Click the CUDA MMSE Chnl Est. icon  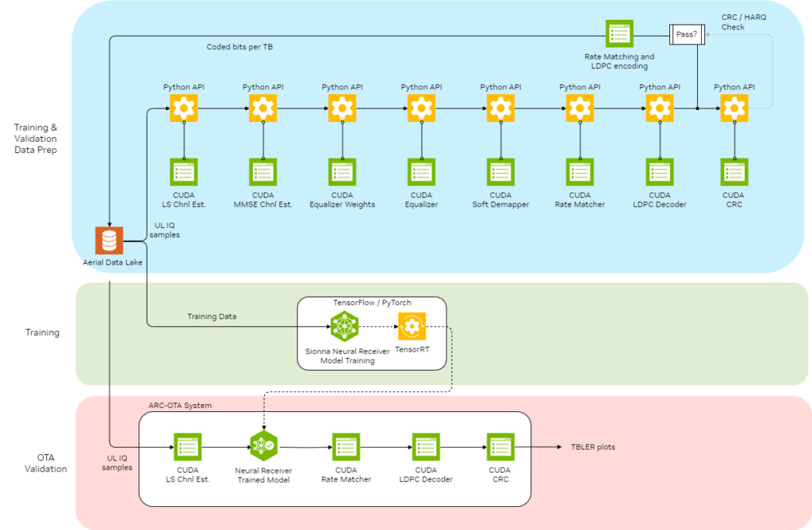[x=262, y=172]
